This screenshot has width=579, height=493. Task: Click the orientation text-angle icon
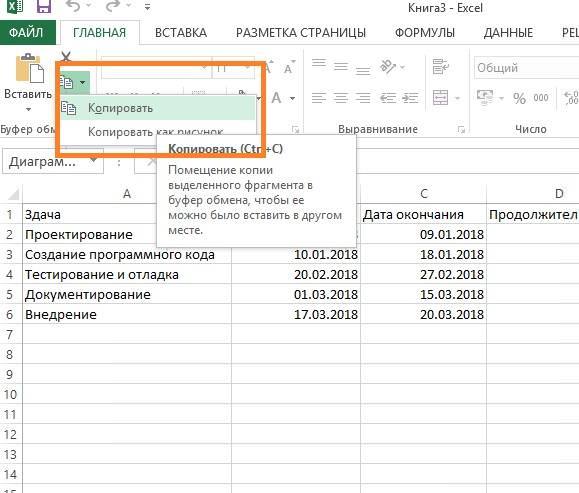pos(388,66)
